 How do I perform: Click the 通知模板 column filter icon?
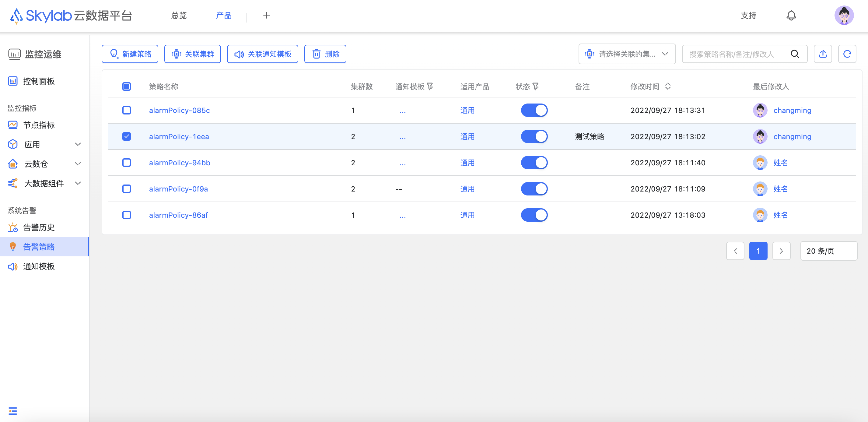(x=430, y=87)
